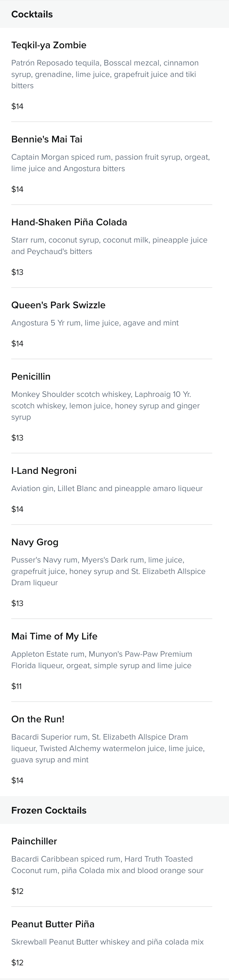Select the Peanut Butter Piña item
The width and height of the screenshot is (229, 980).
[53, 924]
